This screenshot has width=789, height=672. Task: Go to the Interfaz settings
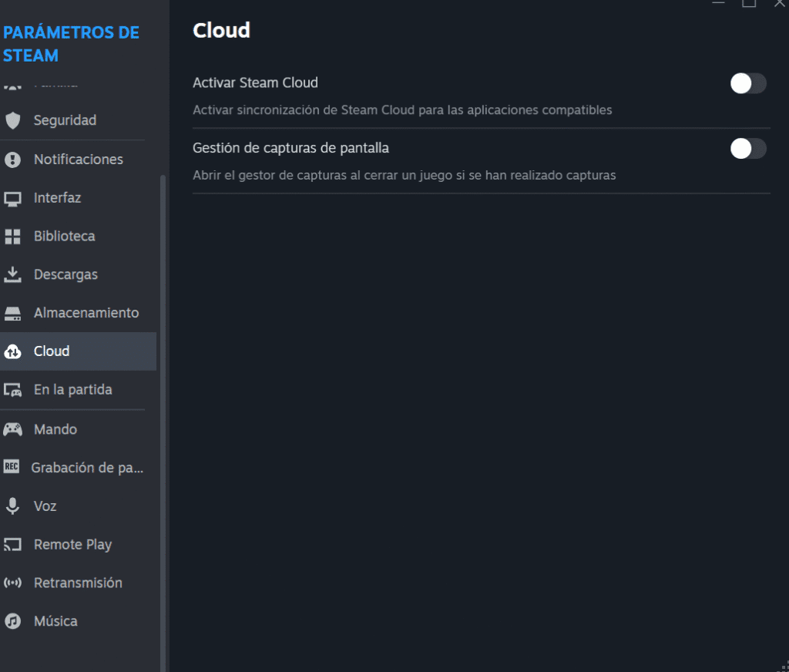(x=78, y=198)
